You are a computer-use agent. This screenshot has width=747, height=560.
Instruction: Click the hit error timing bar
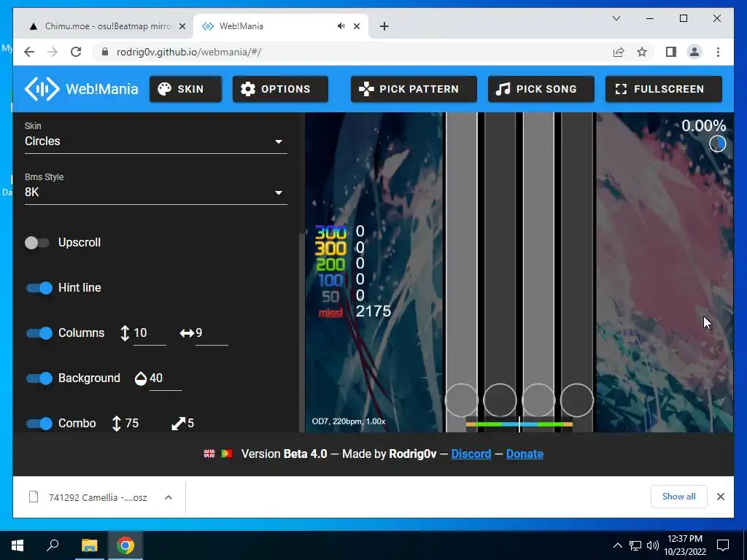[519, 424]
